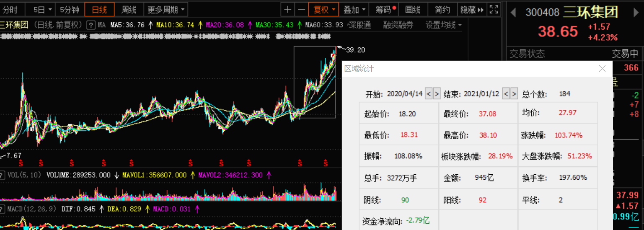Click the 融资融券 link
The height and width of the screenshot is (230, 644).
[x=398, y=25]
